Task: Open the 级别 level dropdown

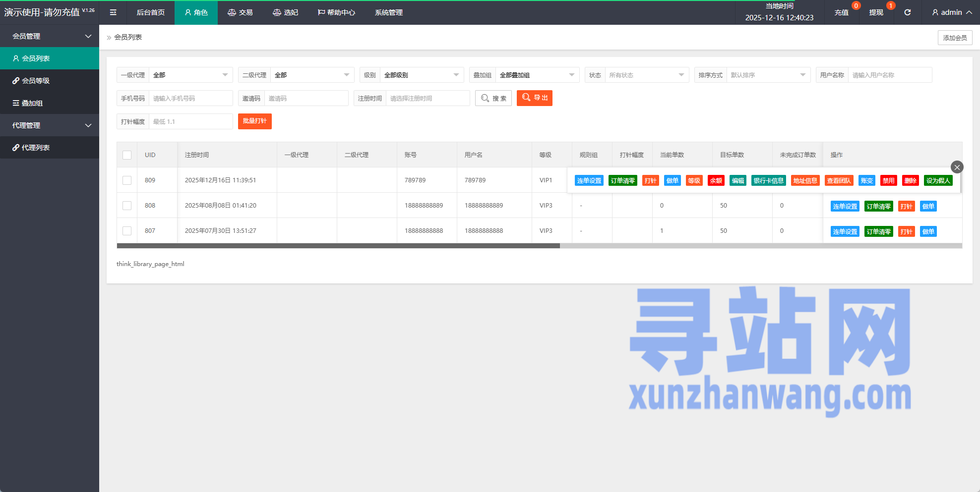Action: click(x=422, y=75)
